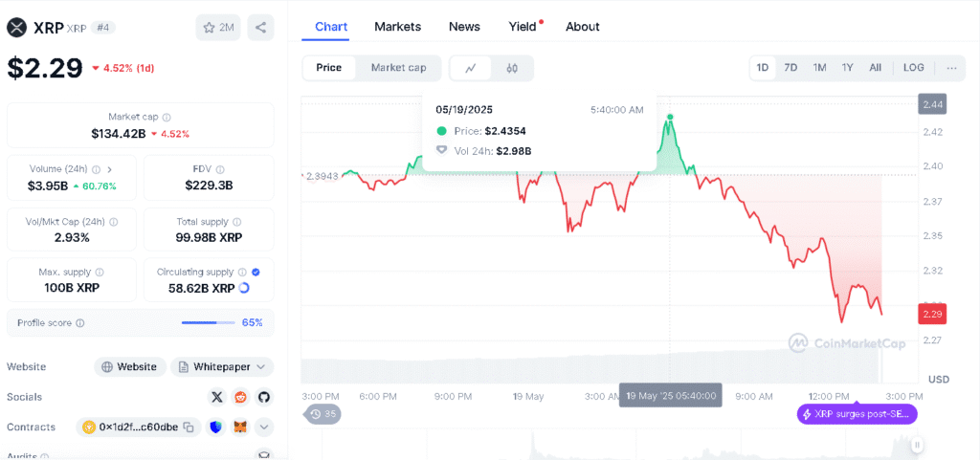The image size is (980, 460).
Task: Select the 1D time range
Action: click(x=763, y=68)
